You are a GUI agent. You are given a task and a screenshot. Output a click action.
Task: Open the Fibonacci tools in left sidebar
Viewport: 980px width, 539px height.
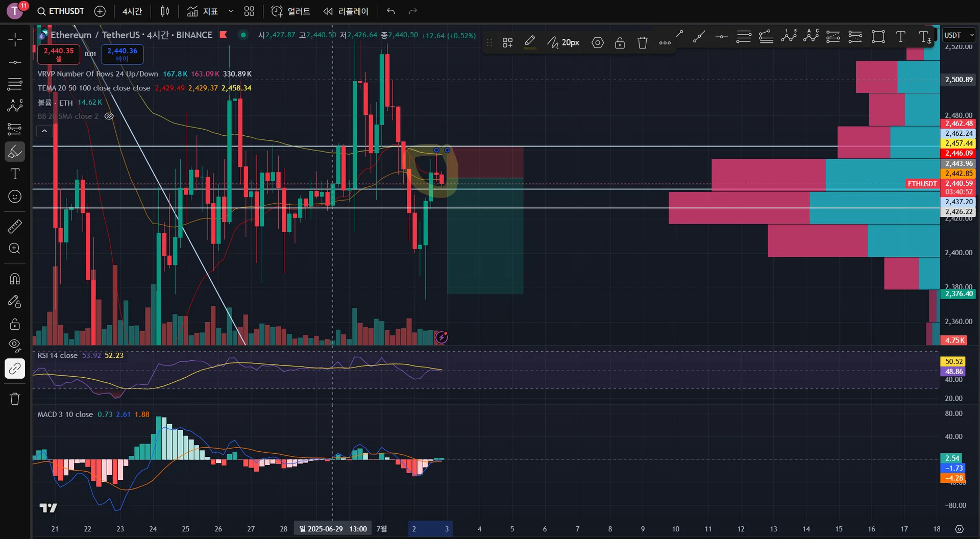point(15,84)
